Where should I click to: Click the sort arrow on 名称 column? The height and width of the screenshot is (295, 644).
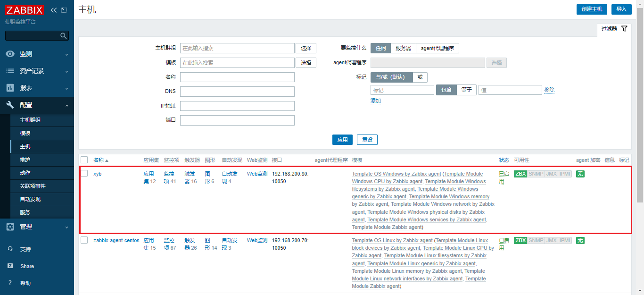[x=107, y=160]
